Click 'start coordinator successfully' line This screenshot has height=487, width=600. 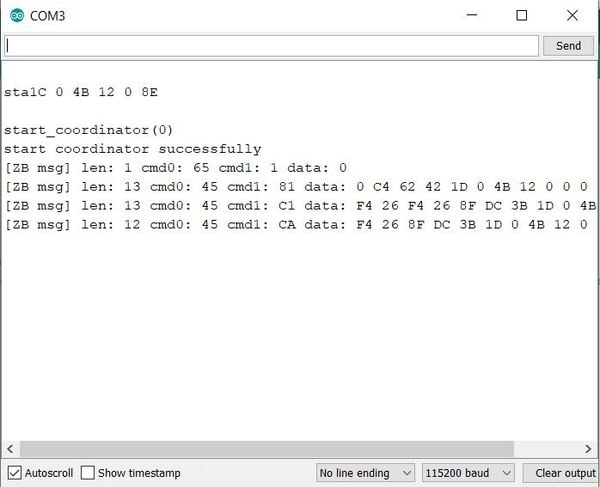coord(132,149)
